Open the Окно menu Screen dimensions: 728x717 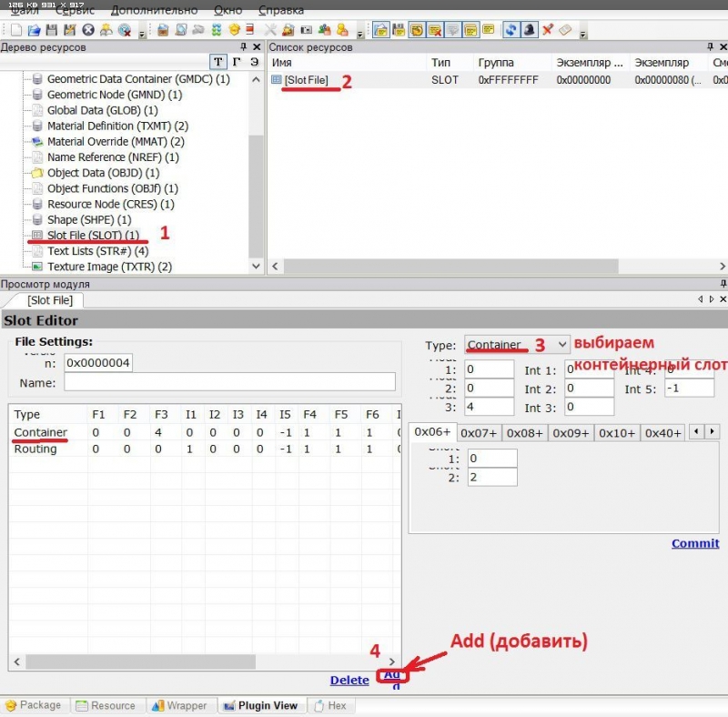[227, 10]
